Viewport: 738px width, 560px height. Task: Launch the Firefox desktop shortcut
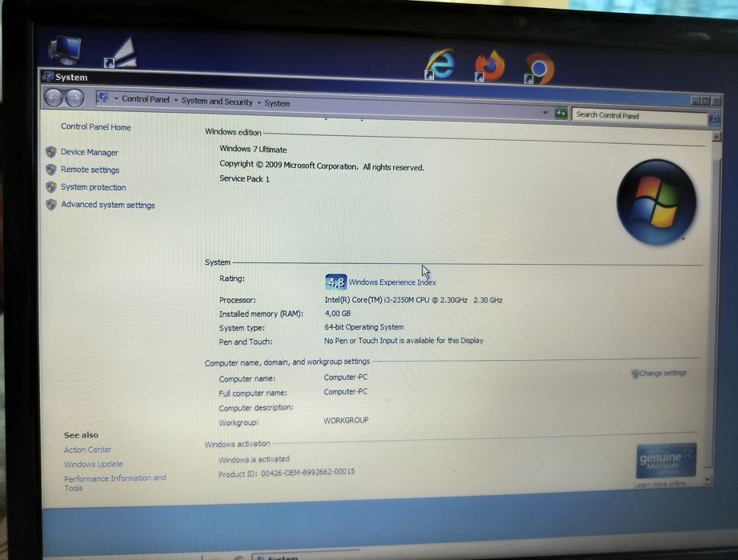490,66
